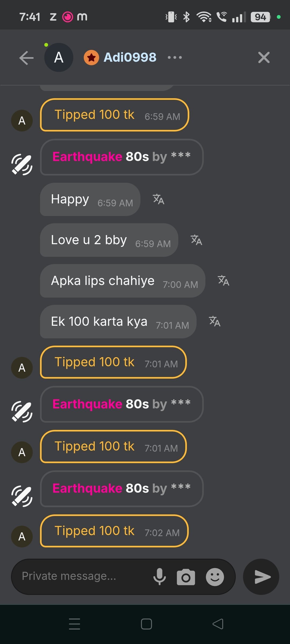This screenshot has width=290, height=644.
Task: Tap the 6:59 AM Tipped 100 tk bubble
Action: coord(114,115)
